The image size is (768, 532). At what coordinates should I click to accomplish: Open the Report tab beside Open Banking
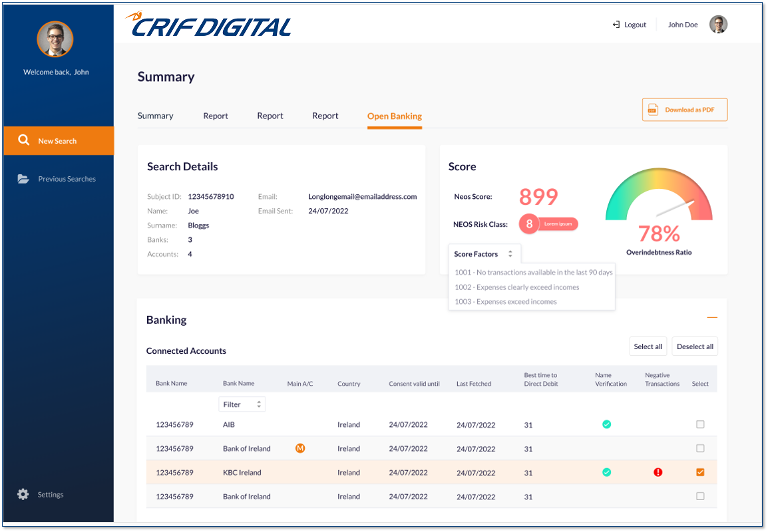pos(325,116)
